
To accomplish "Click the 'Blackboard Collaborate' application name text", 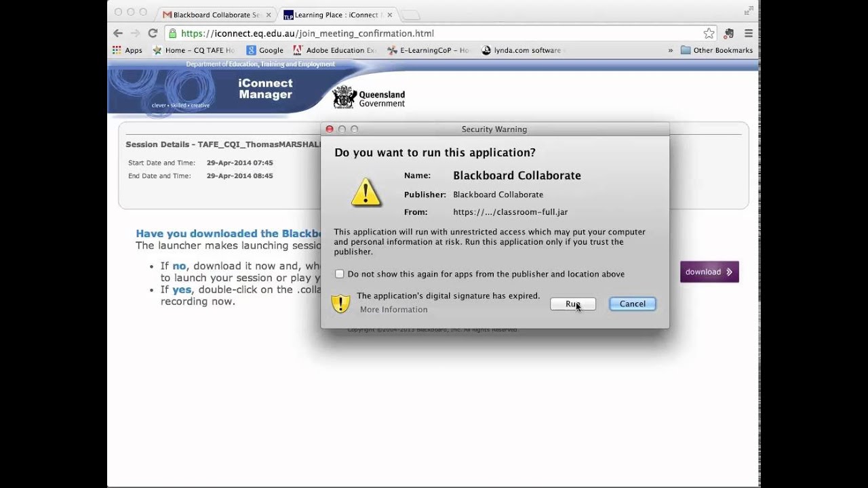I will click(517, 176).
